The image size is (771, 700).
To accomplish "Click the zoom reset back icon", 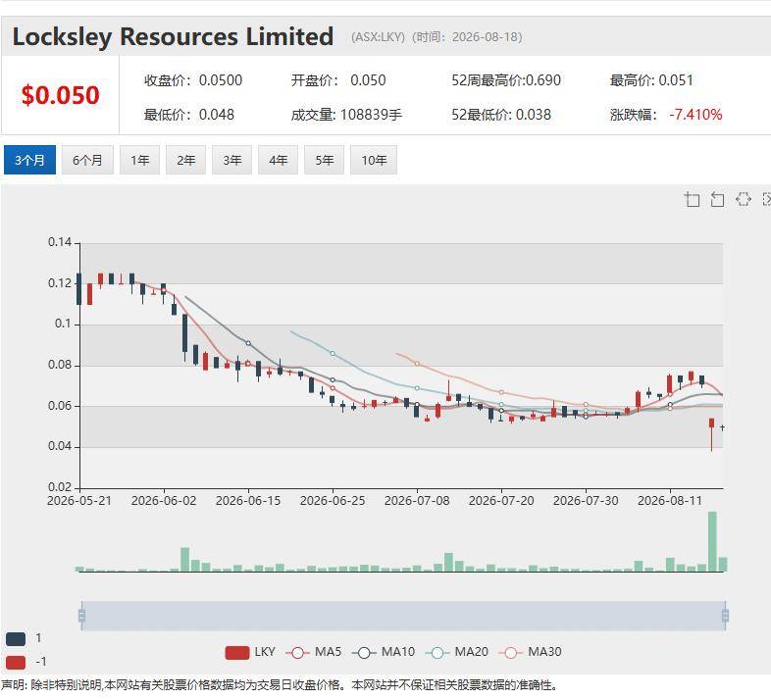I will [x=717, y=199].
